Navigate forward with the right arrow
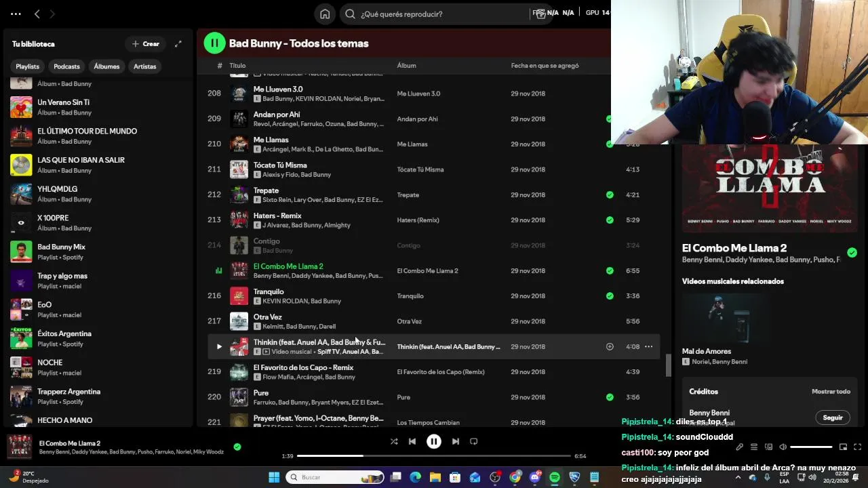This screenshot has height=488, width=868. click(x=52, y=14)
